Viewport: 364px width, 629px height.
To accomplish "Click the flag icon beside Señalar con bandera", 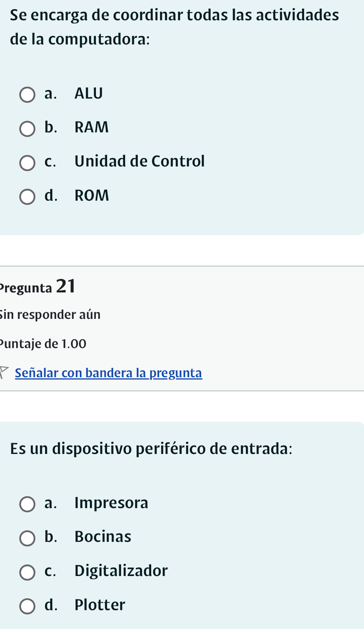I will pyautogui.click(x=5, y=373).
